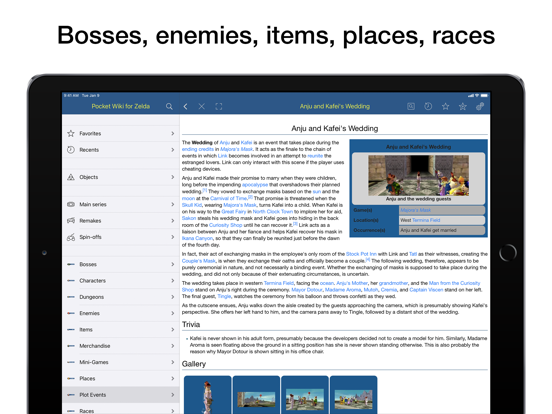Click the Remakes icon in sidebar
The image size is (552, 414).
(71, 221)
